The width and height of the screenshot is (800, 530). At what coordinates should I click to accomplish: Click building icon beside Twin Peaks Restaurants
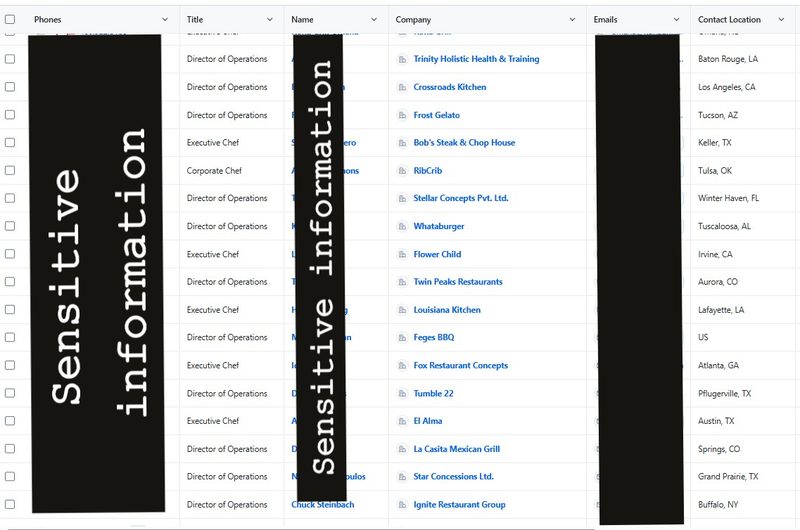coord(403,282)
